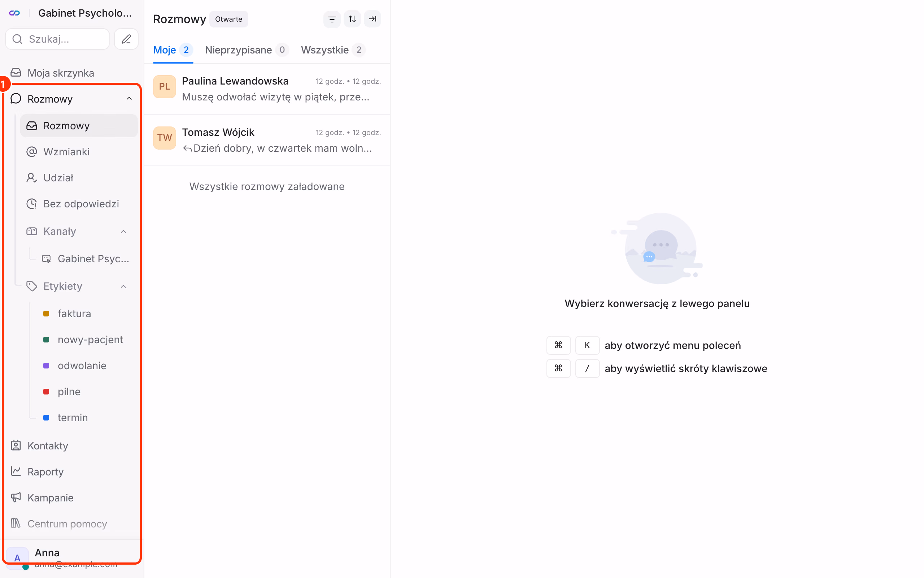Switch to the Moje tab

pyautogui.click(x=173, y=50)
